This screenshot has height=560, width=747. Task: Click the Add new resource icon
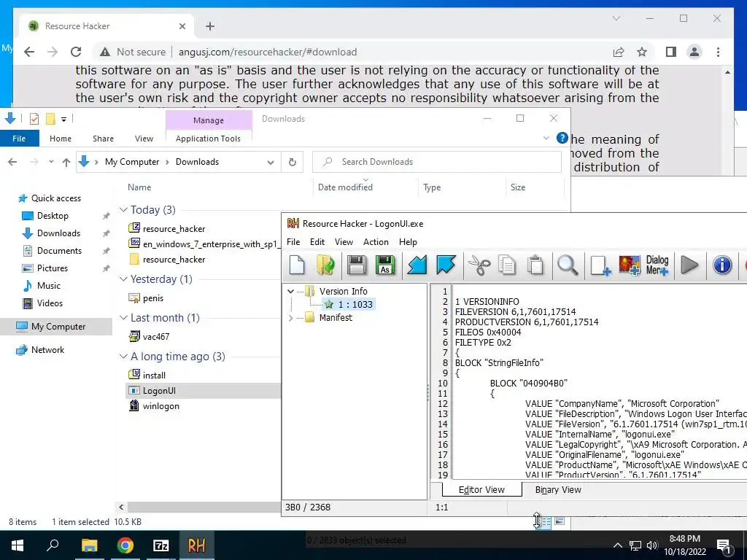(x=600, y=265)
